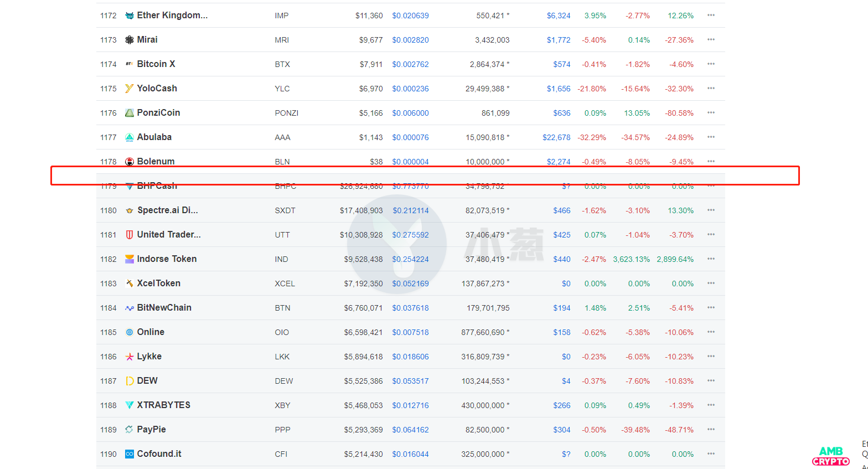Click XTRABYTES volume $266
The image size is (868, 469).
pos(562,405)
